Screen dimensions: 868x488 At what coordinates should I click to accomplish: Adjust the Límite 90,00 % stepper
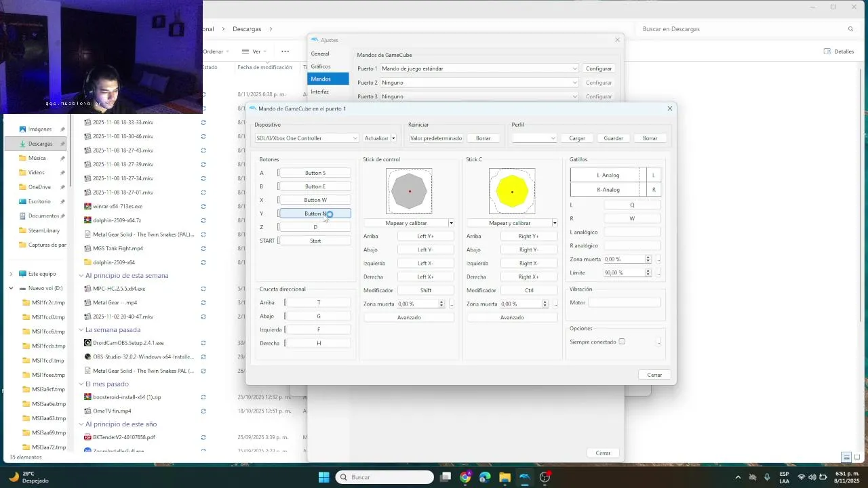648,272
